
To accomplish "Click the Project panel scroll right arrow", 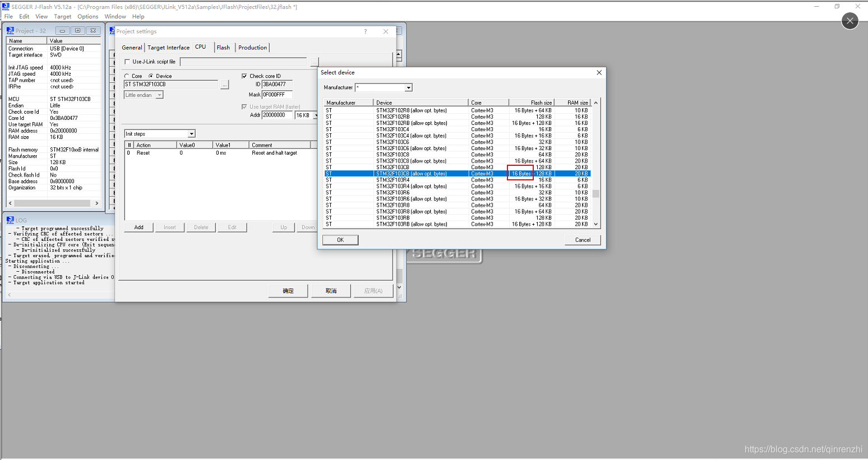I will 96,203.
